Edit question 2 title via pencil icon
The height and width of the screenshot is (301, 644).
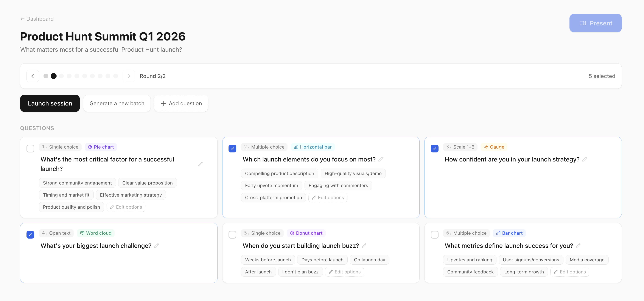click(381, 159)
